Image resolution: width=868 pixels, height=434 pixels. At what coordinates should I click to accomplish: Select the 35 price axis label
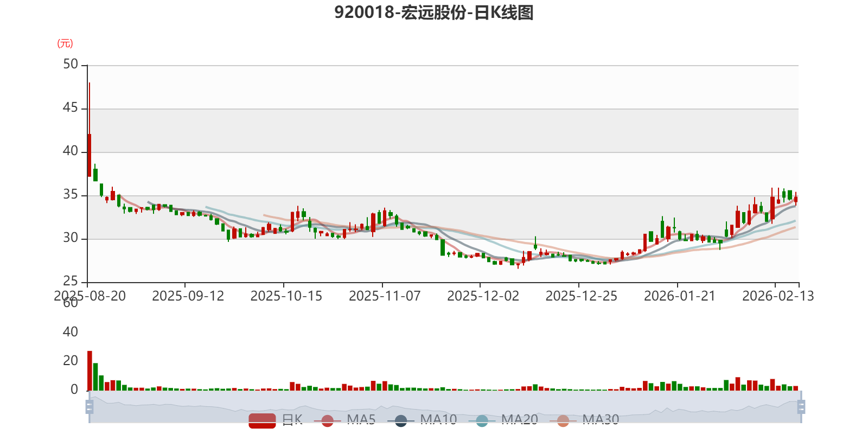pos(71,194)
